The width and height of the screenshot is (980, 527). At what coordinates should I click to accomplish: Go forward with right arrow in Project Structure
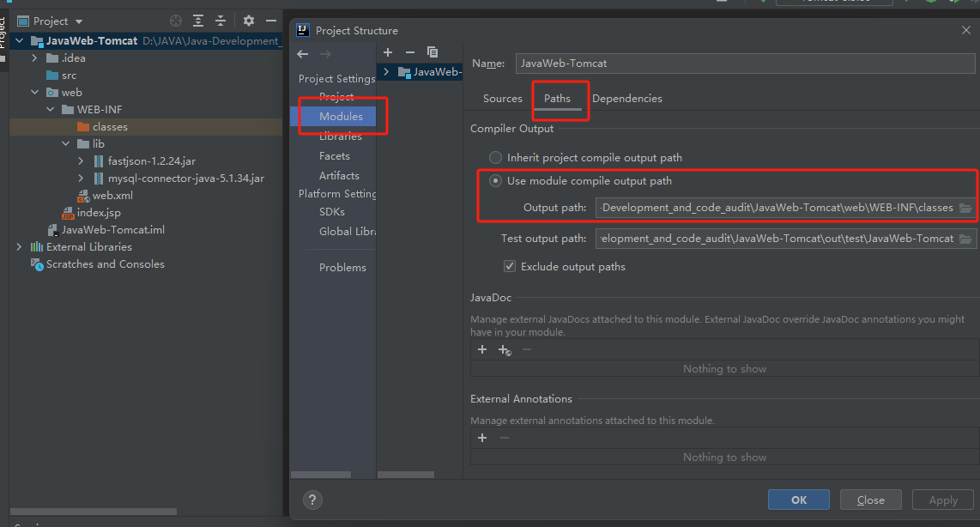(325, 54)
